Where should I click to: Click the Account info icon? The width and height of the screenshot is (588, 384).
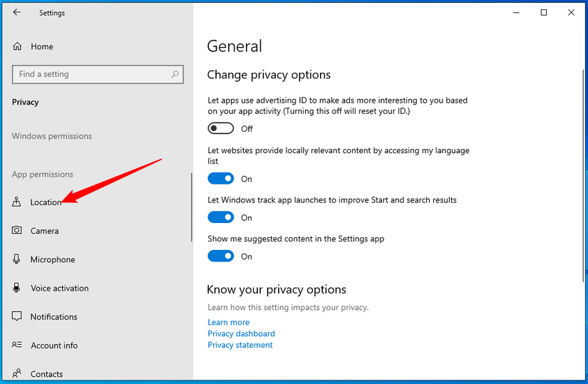(17, 345)
